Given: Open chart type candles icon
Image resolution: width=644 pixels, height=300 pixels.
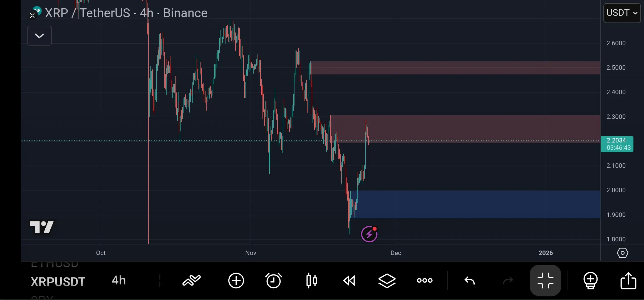Looking at the screenshot, I should click(x=311, y=281).
